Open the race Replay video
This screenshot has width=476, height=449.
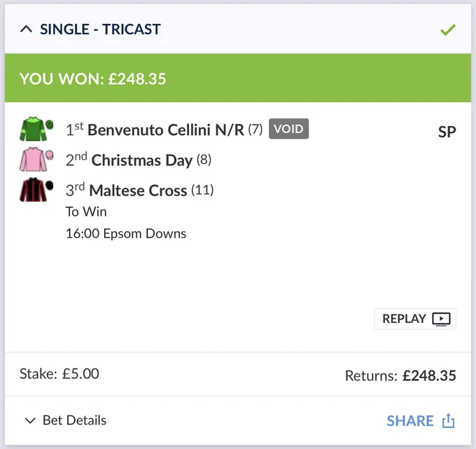(415, 319)
